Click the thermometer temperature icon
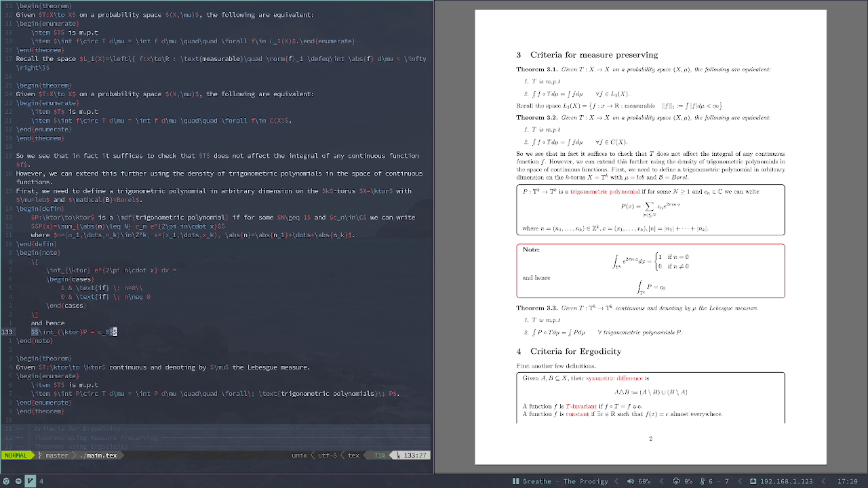 [x=703, y=481]
